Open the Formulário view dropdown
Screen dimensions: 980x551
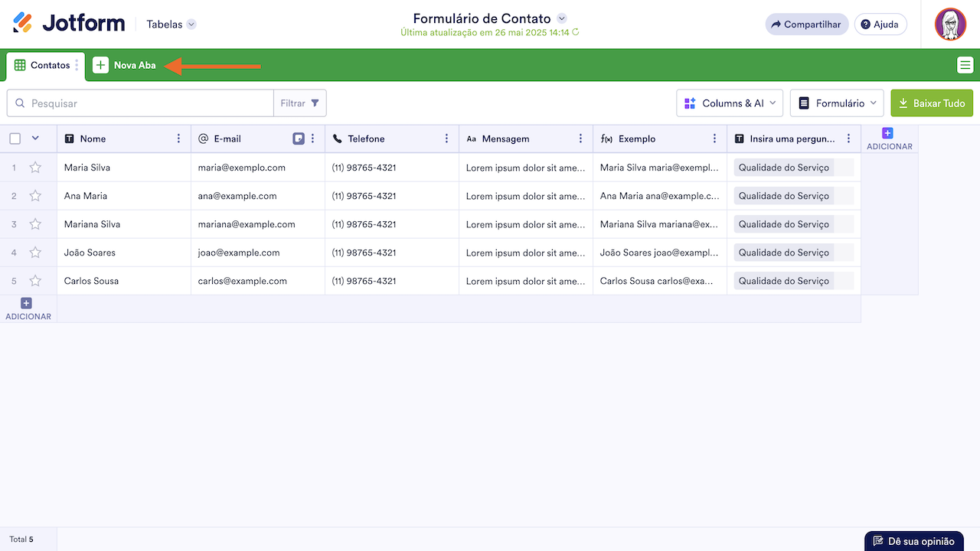click(837, 103)
